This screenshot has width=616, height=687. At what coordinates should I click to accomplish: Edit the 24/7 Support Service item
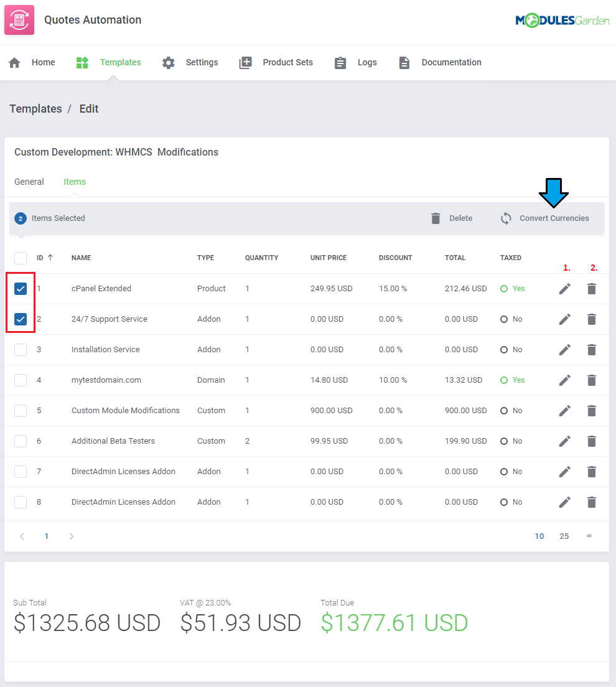point(565,319)
